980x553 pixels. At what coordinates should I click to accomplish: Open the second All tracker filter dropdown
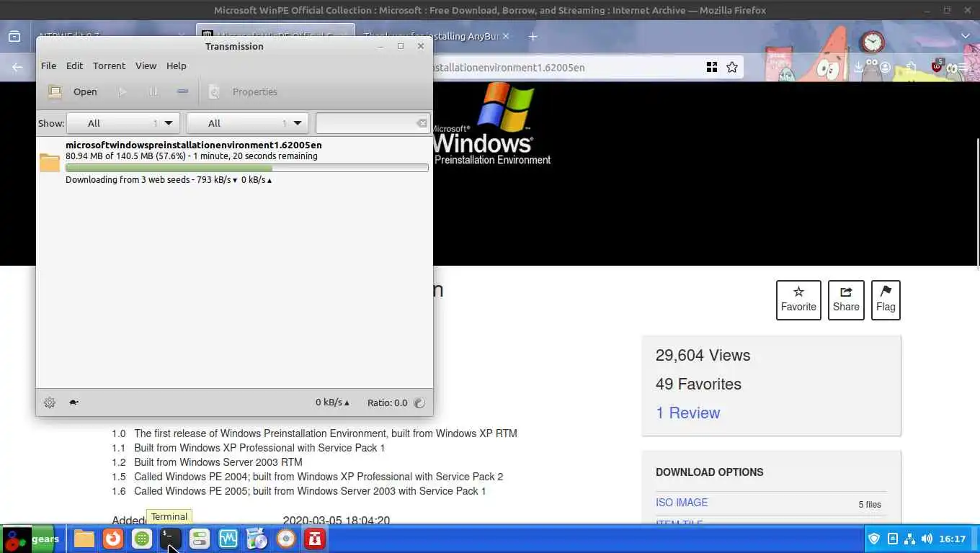click(x=247, y=123)
